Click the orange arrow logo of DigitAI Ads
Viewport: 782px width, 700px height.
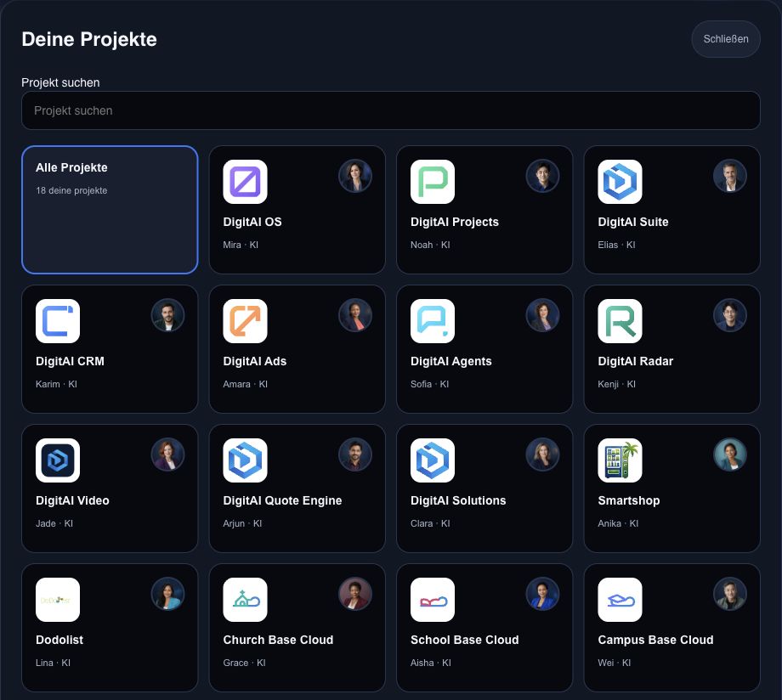click(x=245, y=321)
